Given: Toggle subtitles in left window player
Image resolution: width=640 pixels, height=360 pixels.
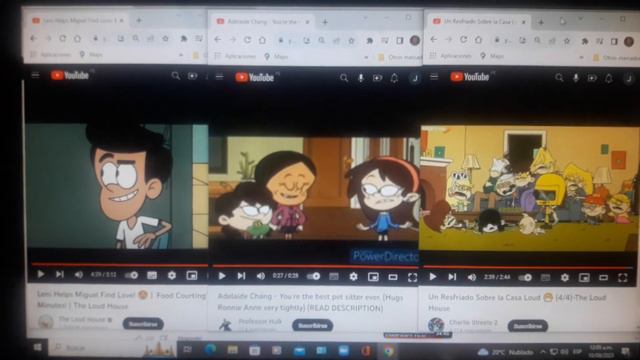Looking at the screenshot, I should click(x=152, y=276).
